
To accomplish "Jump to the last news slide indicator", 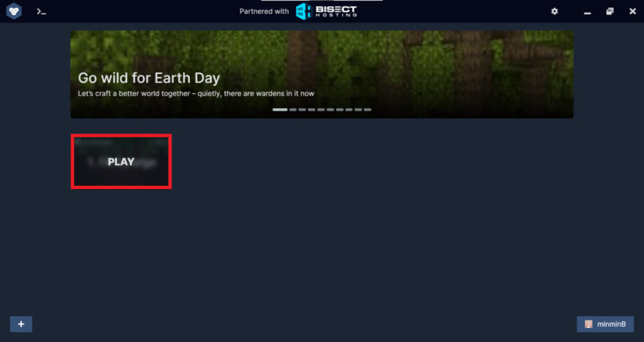I will tap(367, 109).
